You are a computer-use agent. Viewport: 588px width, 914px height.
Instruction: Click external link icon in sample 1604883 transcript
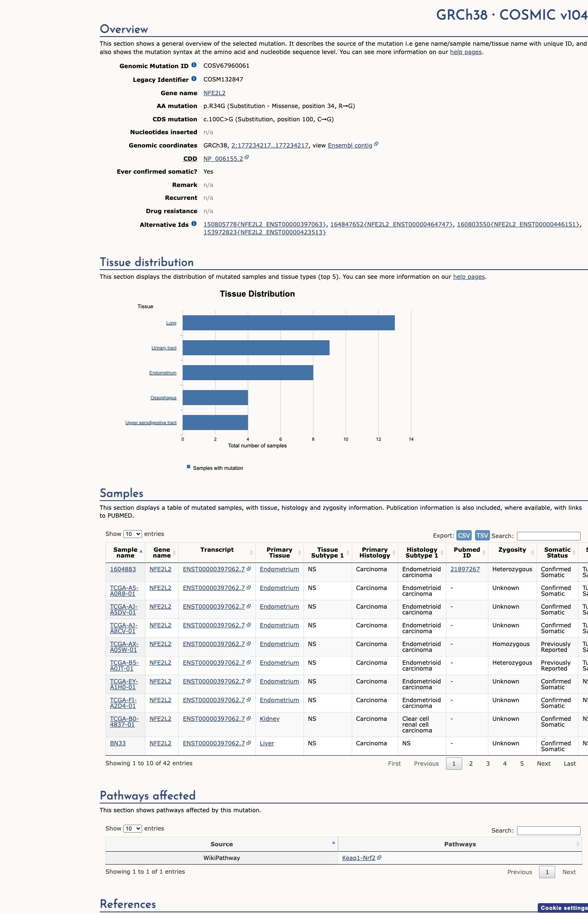point(249,569)
